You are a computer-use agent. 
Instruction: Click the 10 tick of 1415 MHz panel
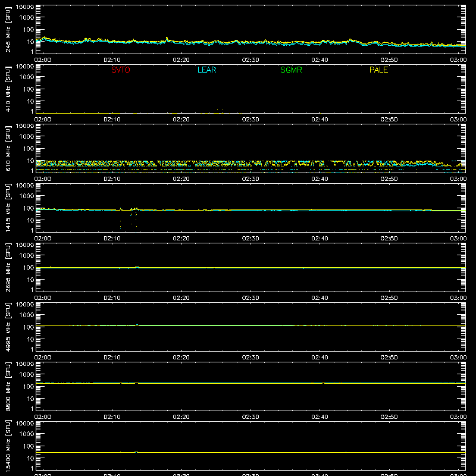(30, 220)
